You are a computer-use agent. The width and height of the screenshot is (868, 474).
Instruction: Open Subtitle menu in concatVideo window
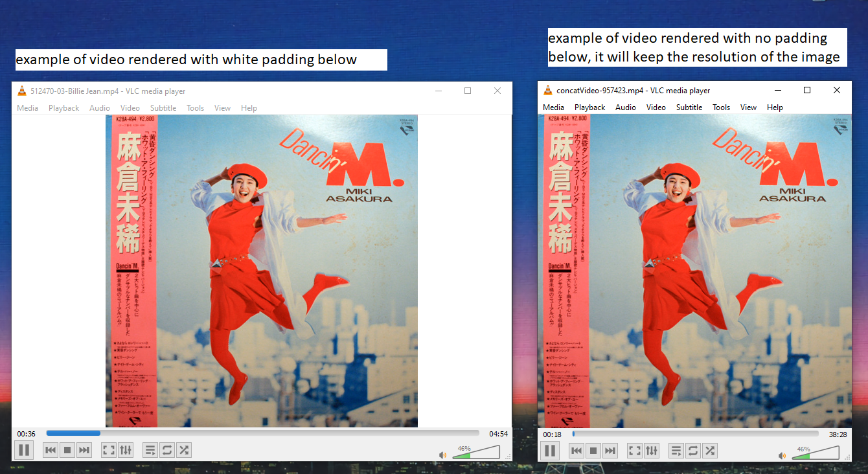689,107
